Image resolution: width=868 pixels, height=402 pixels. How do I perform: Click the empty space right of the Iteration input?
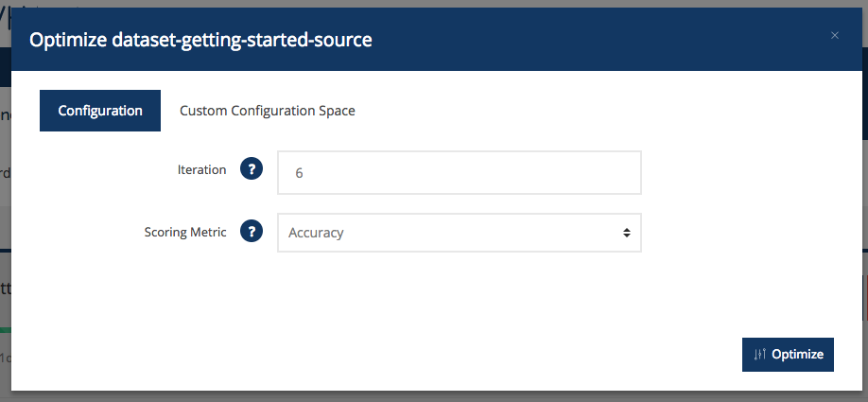[x=738, y=173]
